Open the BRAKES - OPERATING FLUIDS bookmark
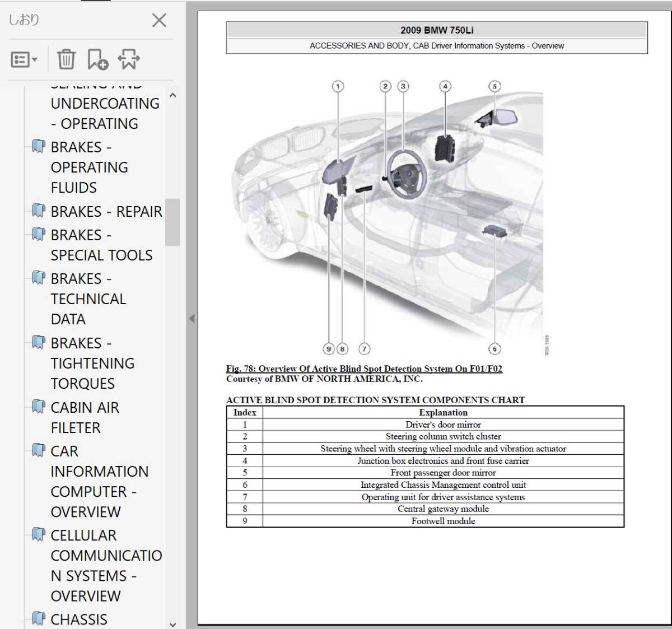This screenshot has width=672, height=629. click(x=90, y=167)
